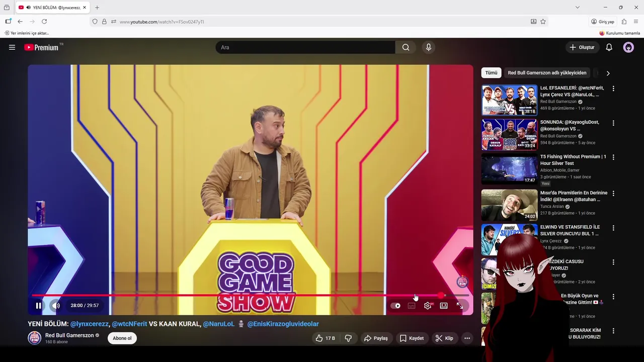
Task: Subscribe using the Abone ol button
Action: (x=122, y=338)
